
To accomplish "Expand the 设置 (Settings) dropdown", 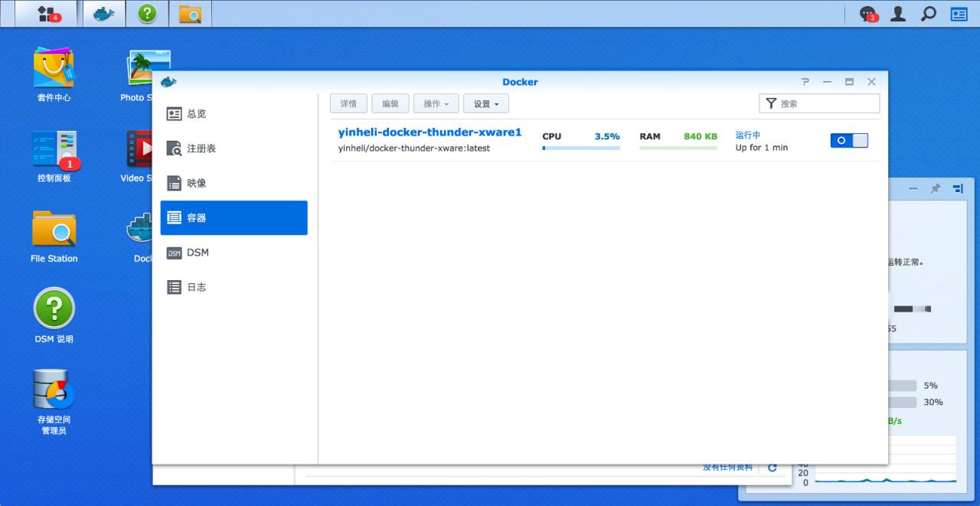I will (485, 104).
